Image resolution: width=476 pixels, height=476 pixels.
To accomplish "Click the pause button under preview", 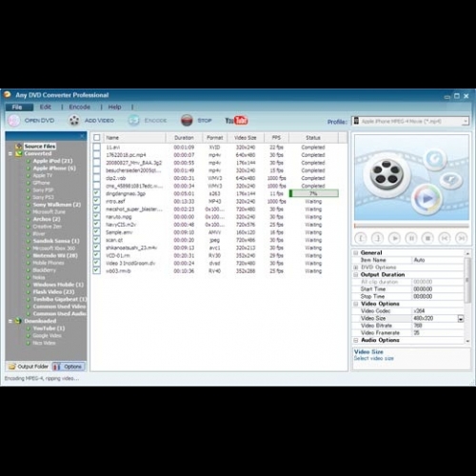I will [411, 238].
